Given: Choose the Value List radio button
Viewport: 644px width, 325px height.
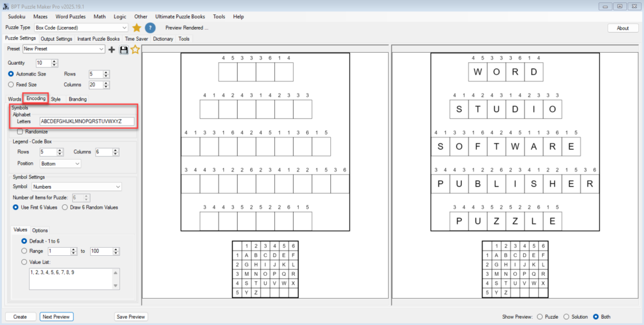Looking at the screenshot, I should 25,262.
